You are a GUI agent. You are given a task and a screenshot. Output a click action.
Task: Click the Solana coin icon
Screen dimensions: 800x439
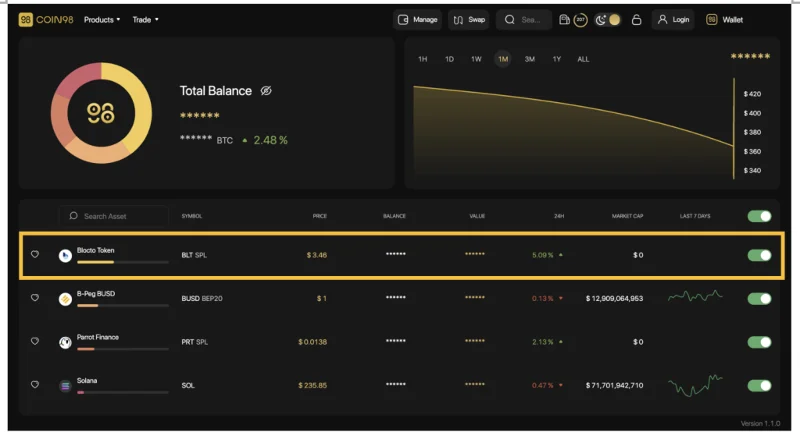coord(65,386)
